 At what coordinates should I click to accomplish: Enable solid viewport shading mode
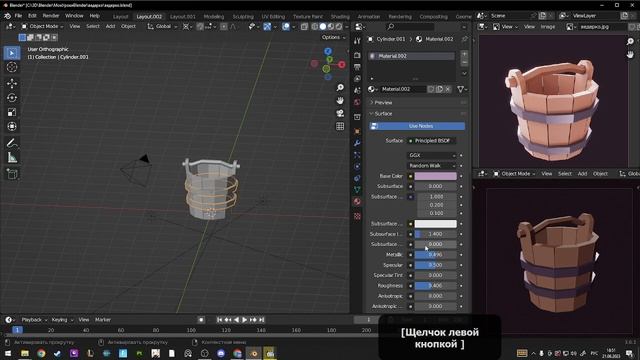323,27
